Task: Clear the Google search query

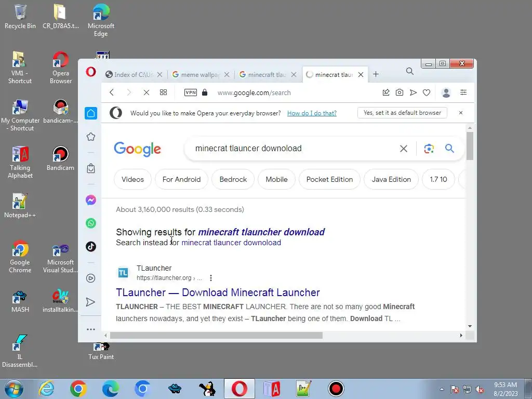Action: pos(403,148)
